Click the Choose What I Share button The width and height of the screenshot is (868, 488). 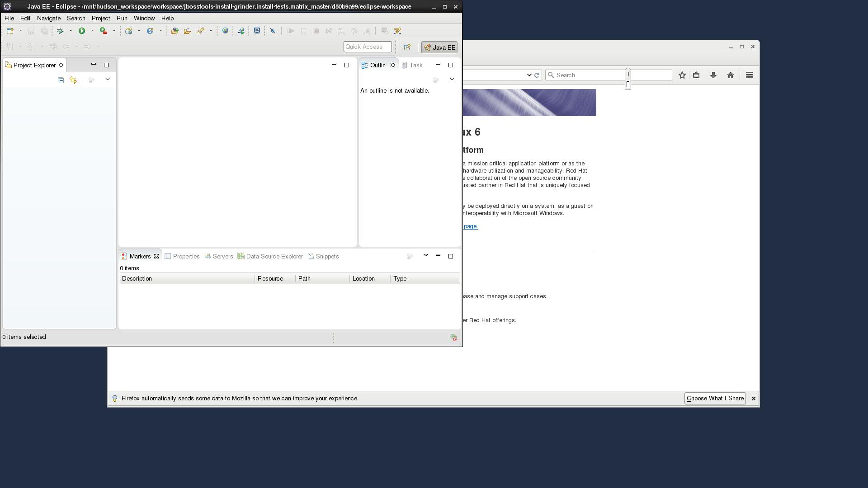(715, 398)
